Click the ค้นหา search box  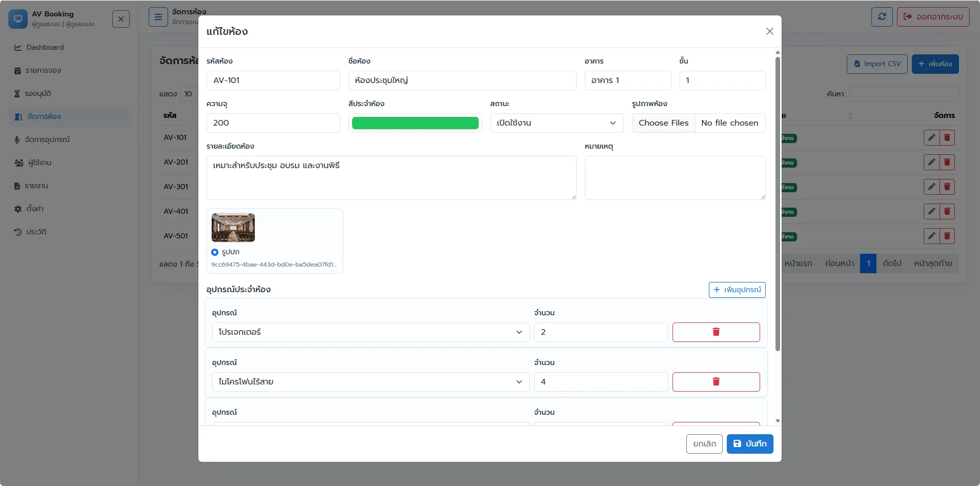pyautogui.click(x=904, y=94)
